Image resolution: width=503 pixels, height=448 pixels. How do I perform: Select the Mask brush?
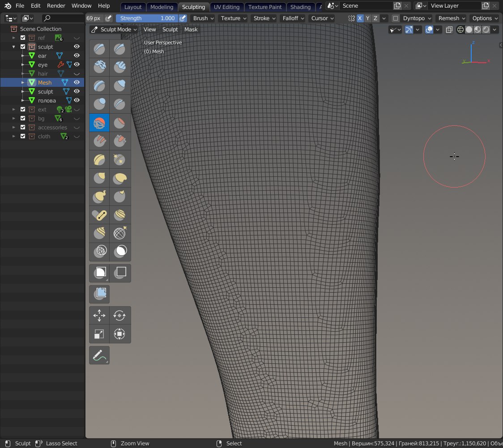point(119,252)
